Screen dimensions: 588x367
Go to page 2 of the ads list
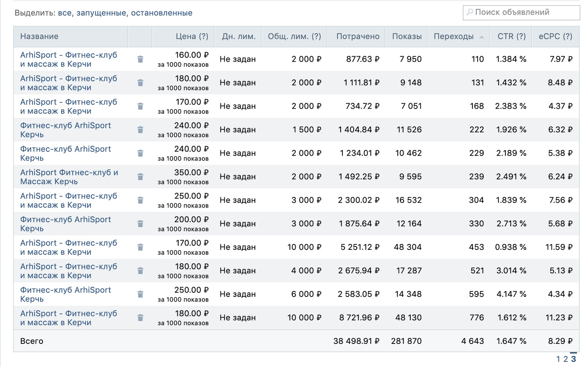click(x=565, y=359)
